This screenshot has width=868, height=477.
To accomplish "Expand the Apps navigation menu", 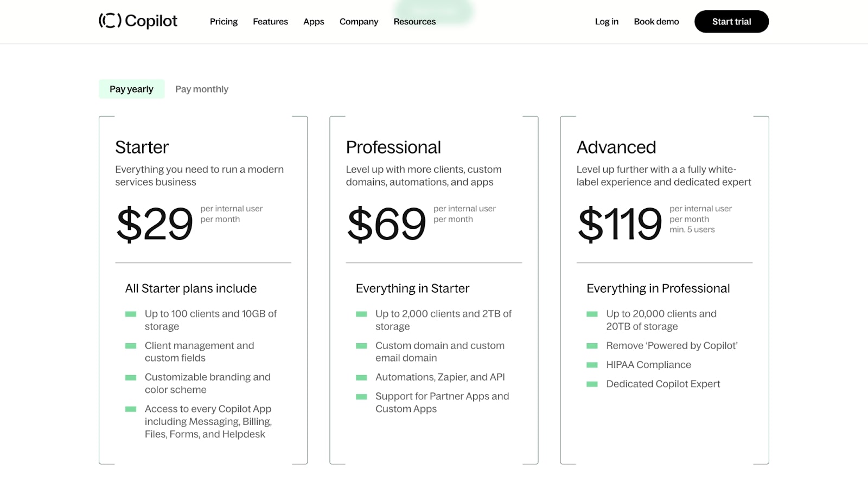I will (x=314, y=22).
